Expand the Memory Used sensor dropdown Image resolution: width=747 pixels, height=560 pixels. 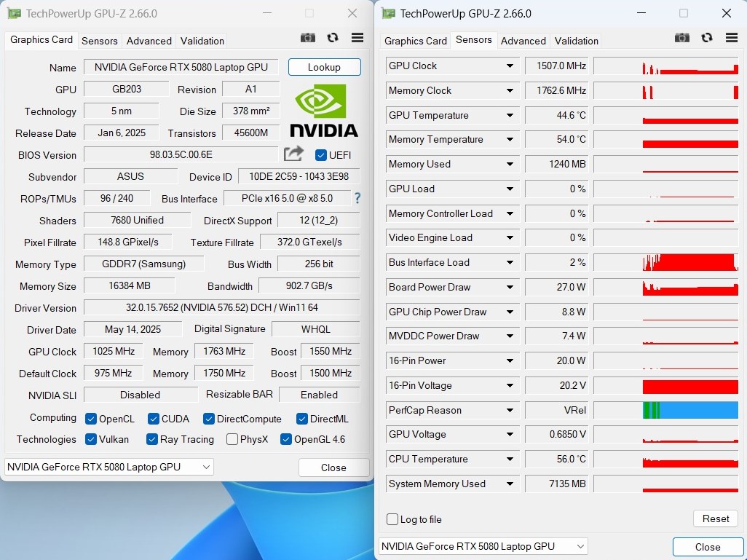[510, 165]
